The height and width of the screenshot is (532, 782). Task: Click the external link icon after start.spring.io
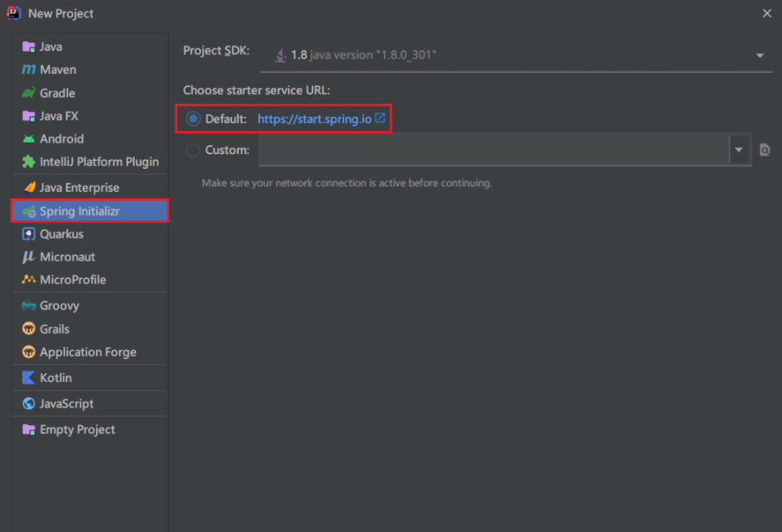380,118
